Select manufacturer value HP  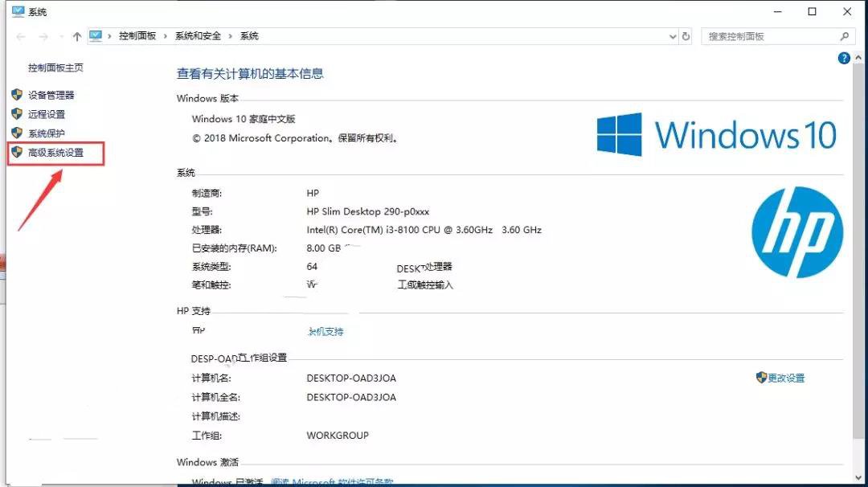[x=313, y=193]
